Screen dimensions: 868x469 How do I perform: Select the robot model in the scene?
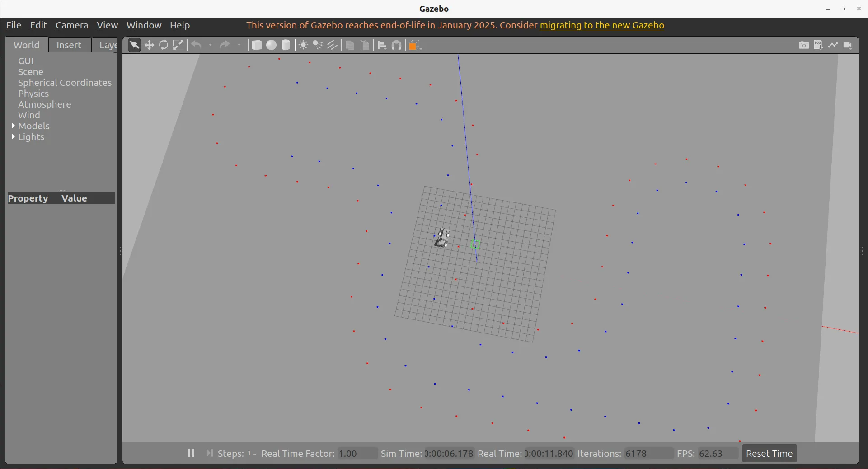point(442,238)
